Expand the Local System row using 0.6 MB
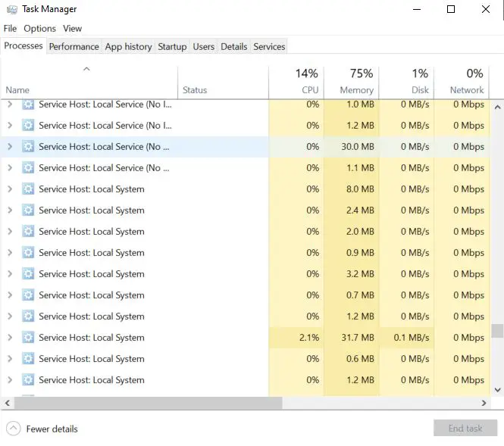 [x=10, y=359]
